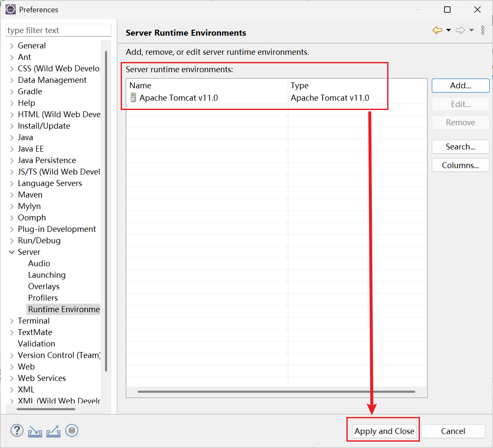Expand the Maven tree node
This screenshot has height=448, width=493.
tap(11, 195)
